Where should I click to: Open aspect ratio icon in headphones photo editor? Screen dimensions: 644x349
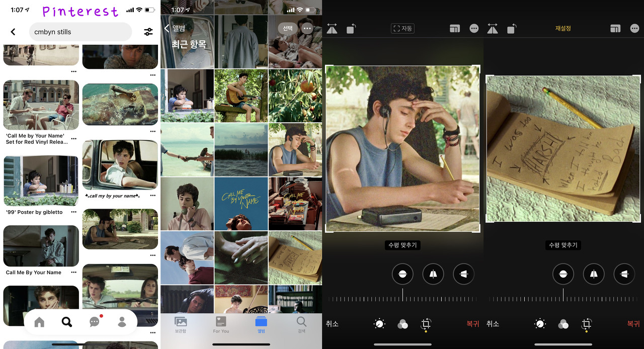point(455,29)
